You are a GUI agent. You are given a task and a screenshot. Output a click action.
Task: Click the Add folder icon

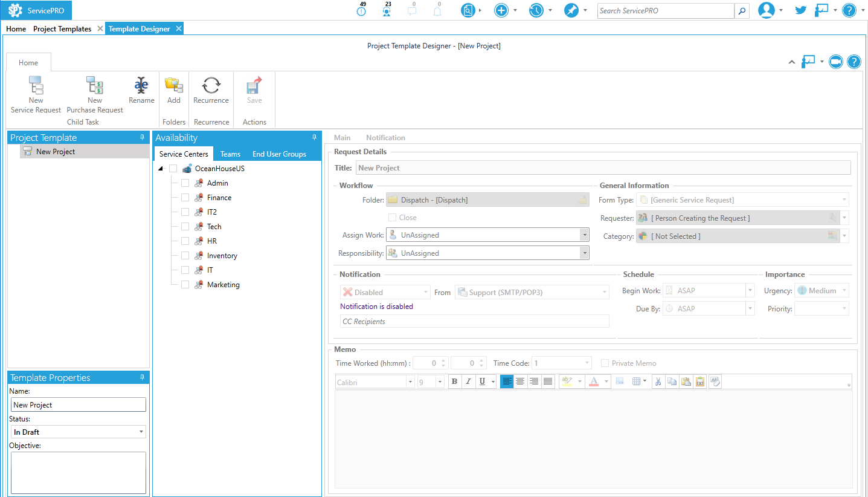pyautogui.click(x=174, y=85)
